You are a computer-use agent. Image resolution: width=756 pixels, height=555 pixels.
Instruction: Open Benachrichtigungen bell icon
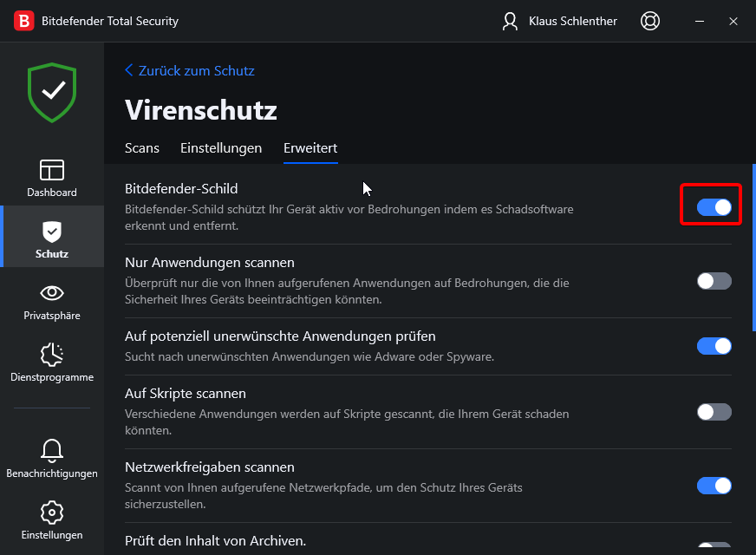[x=52, y=451]
